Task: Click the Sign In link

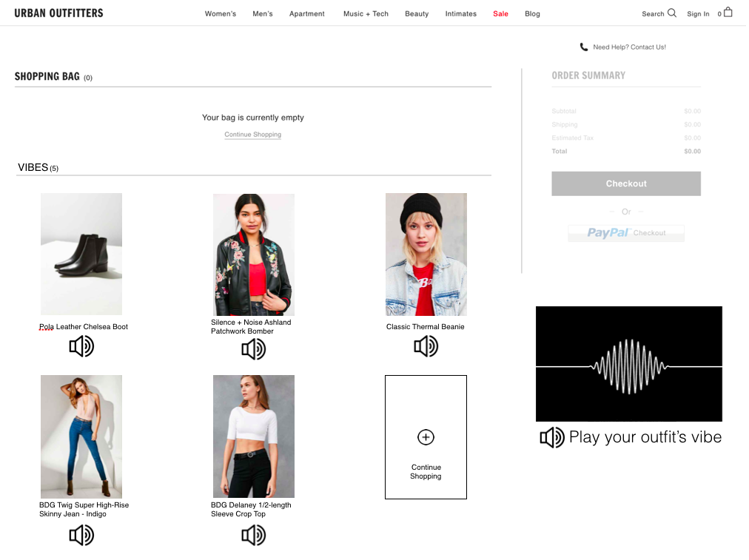Action: tap(698, 14)
